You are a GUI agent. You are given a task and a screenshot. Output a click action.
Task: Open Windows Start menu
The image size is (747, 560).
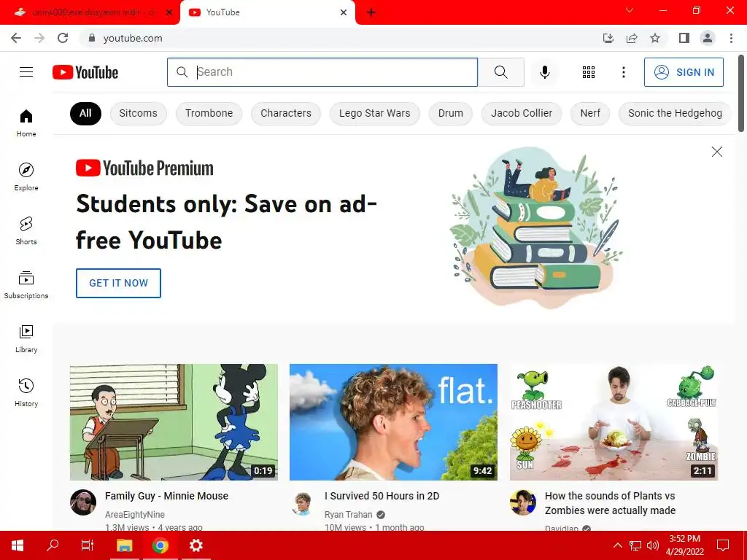coord(18,545)
